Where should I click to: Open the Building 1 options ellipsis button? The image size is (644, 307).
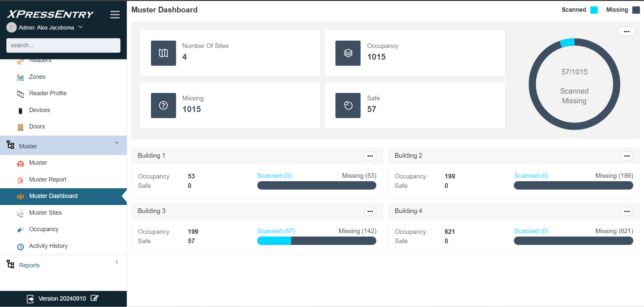[x=370, y=156]
